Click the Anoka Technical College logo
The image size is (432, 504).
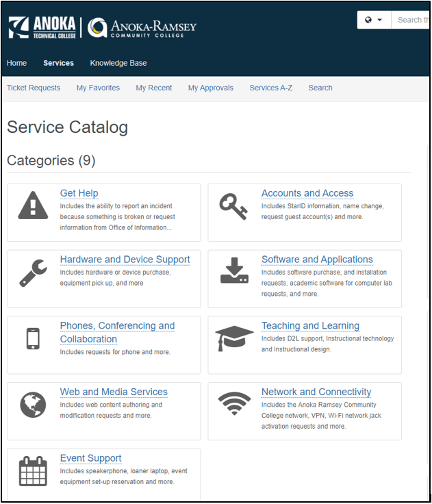pyautogui.click(x=42, y=27)
